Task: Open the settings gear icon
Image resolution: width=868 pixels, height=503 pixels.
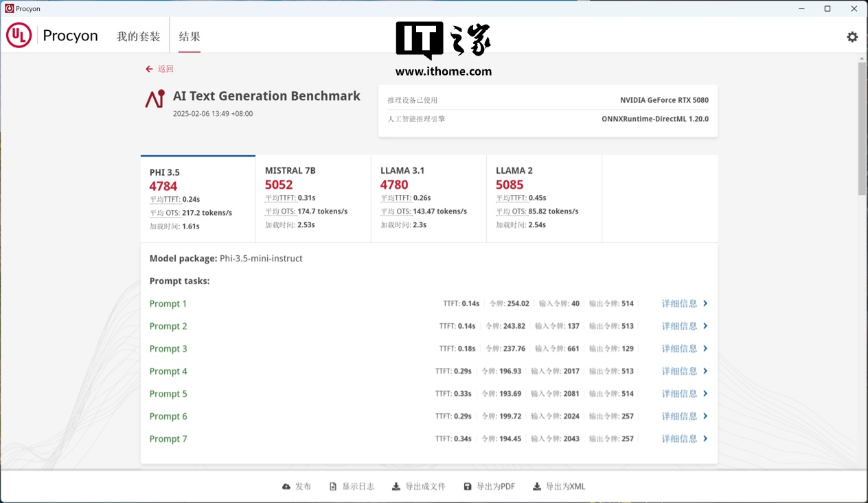Action: point(852,37)
